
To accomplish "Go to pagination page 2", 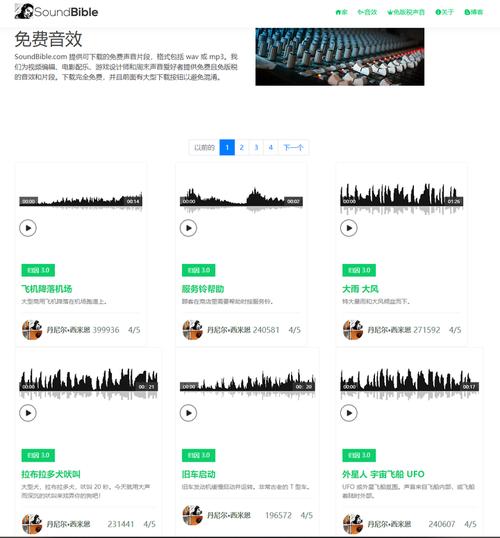I will tap(242, 148).
